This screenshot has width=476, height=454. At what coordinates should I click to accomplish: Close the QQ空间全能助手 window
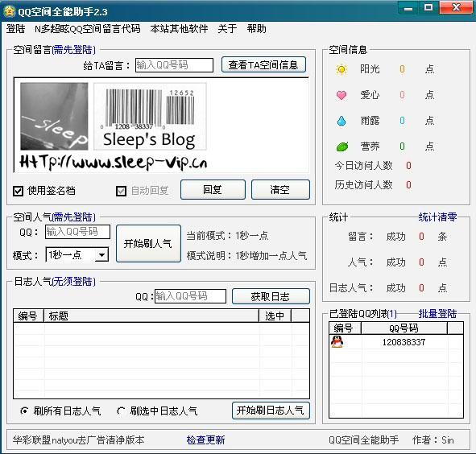(x=457, y=8)
